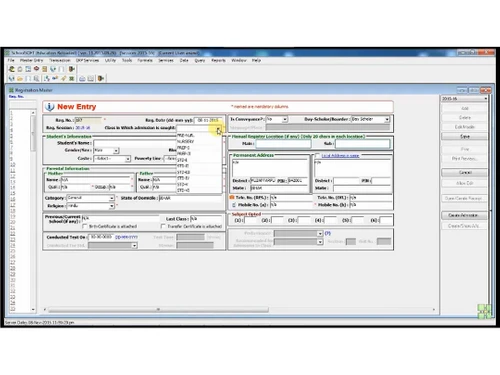The height and width of the screenshot is (375, 500).
Task: Open the Day-Scholar/Boarder dropdown
Action: [387, 119]
